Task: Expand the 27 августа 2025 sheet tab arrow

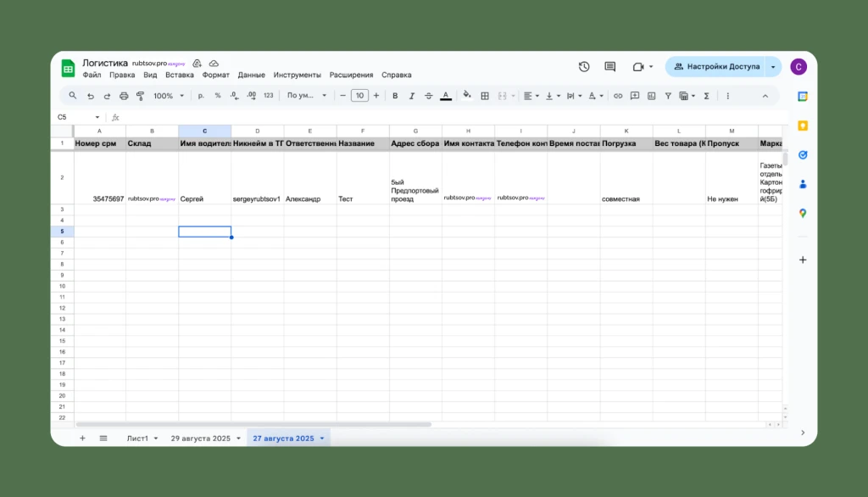Action: (x=321, y=438)
